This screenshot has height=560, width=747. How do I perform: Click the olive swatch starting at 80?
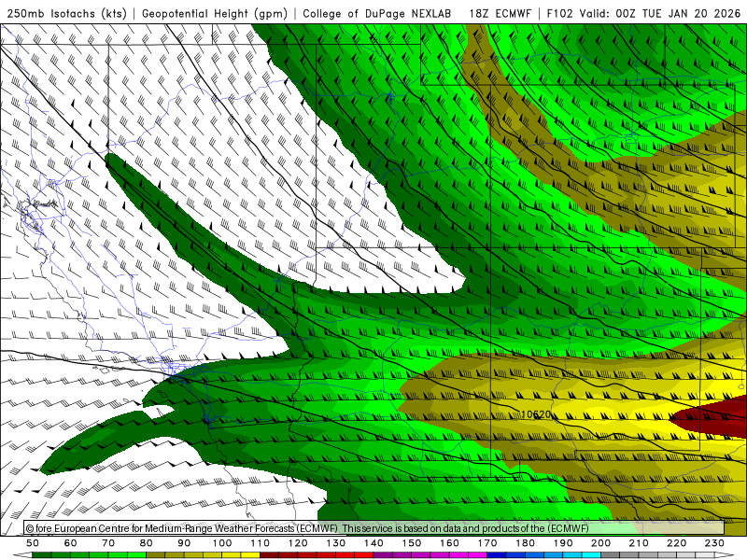click(x=156, y=555)
